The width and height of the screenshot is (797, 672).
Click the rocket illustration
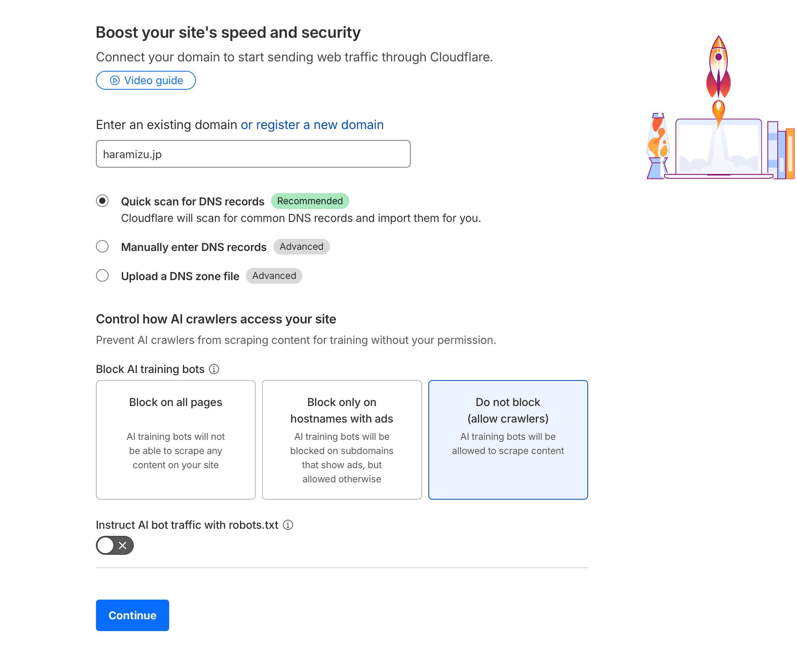tap(718, 67)
